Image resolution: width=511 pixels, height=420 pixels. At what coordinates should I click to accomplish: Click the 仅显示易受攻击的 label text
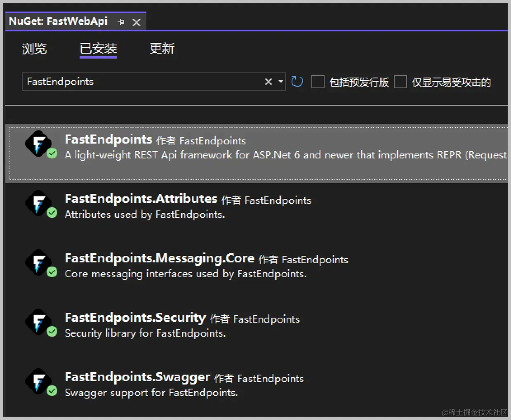452,82
